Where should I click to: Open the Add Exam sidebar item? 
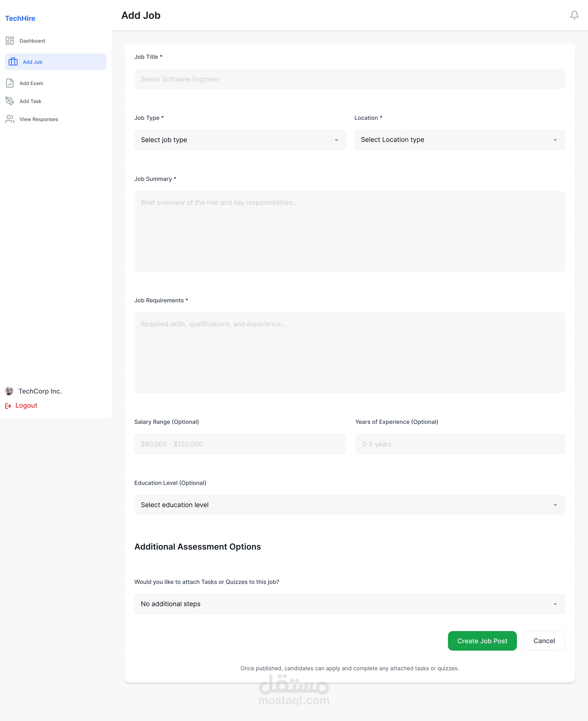pyautogui.click(x=31, y=83)
